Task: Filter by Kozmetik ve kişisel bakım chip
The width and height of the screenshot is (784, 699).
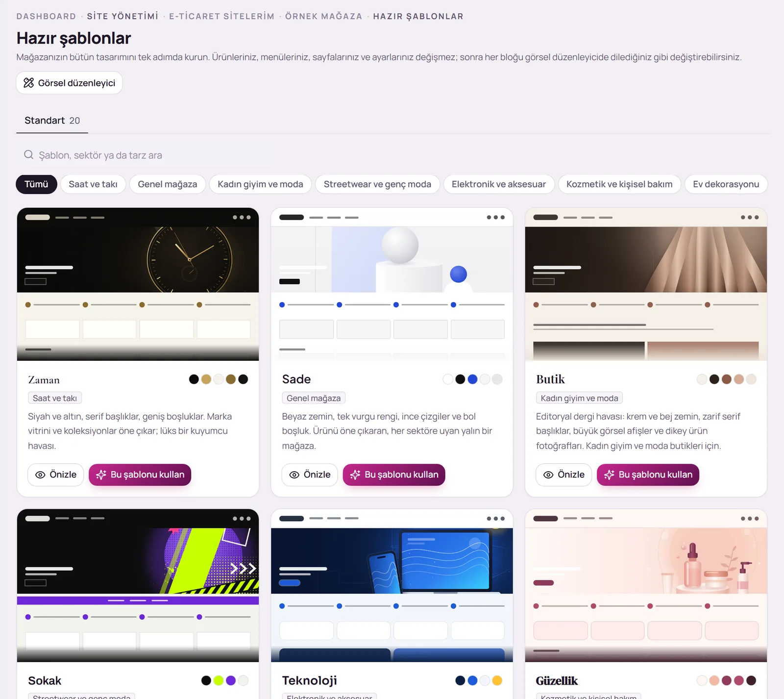Action: (619, 184)
